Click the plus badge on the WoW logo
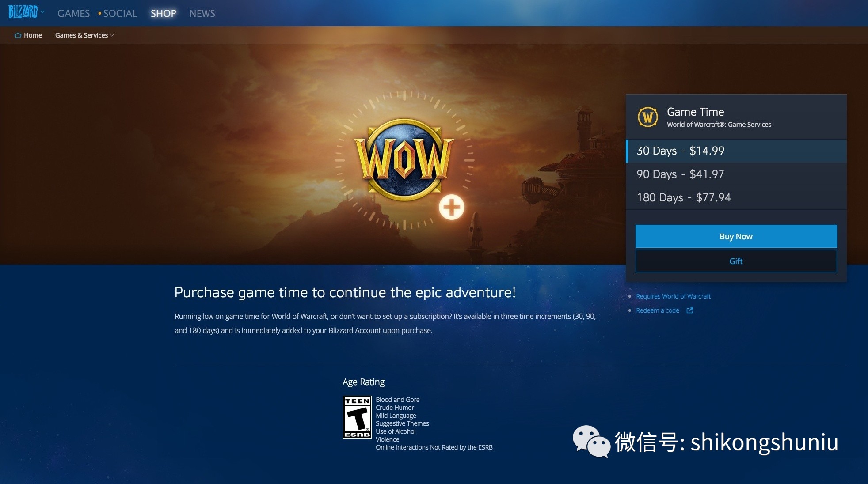This screenshot has height=484, width=868. pos(451,207)
